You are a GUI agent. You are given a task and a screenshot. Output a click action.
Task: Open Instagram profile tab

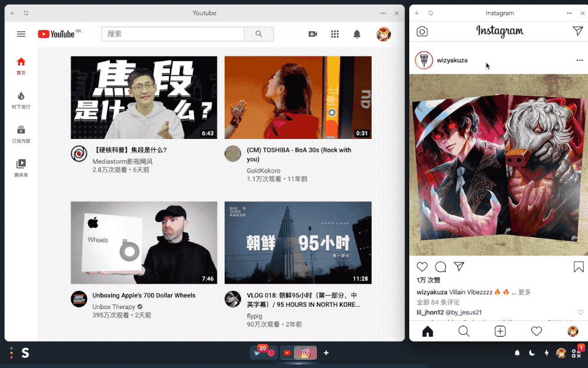point(573,331)
